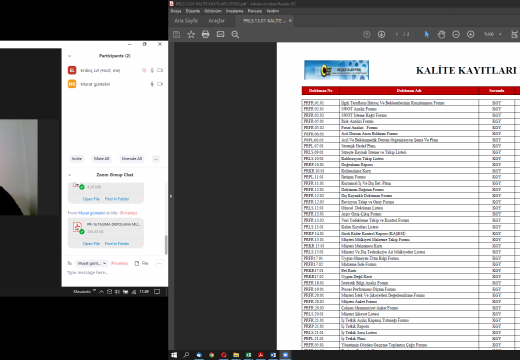Zoom in with the plus icon
The width and height of the screenshot is (520, 360).
click(470, 34)
